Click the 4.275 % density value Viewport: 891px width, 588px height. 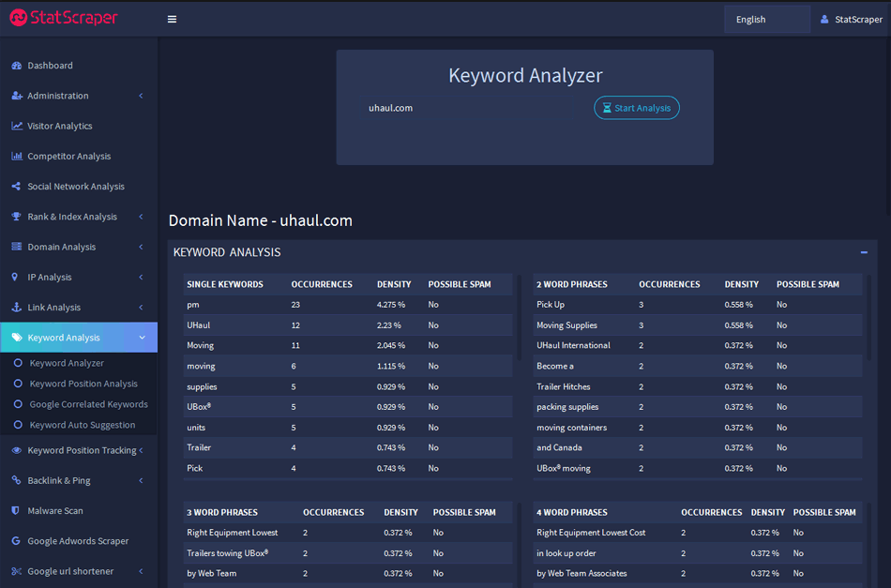[x=391, y=305]
